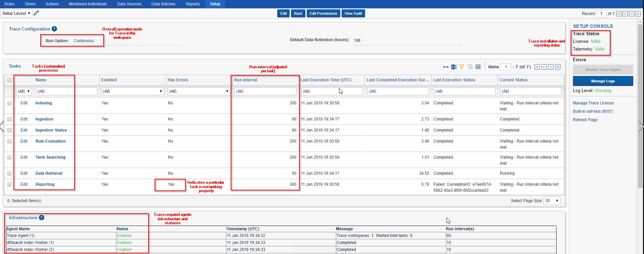Viewport: 644px width, 254px height.
Task: Open the Select Page Size dropdown
Action: click(552, 201)
